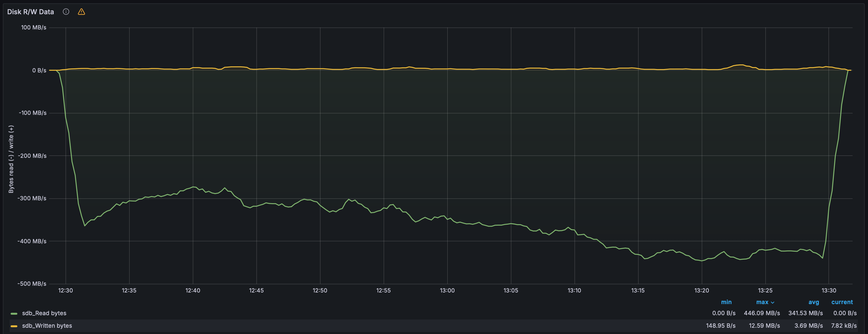Click the -300 MB/s axis label

[32, 198]
